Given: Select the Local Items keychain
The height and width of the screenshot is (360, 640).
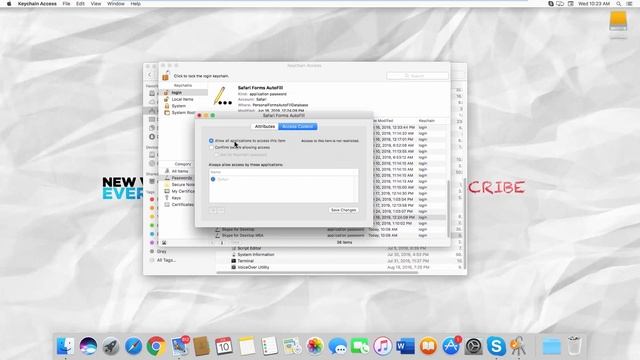Looking at the screenshot, I should (182, 99).
